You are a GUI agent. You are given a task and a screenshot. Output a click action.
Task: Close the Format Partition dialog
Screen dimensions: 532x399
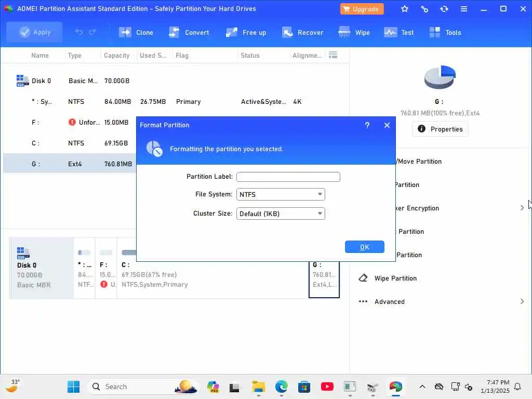(387, 125)
